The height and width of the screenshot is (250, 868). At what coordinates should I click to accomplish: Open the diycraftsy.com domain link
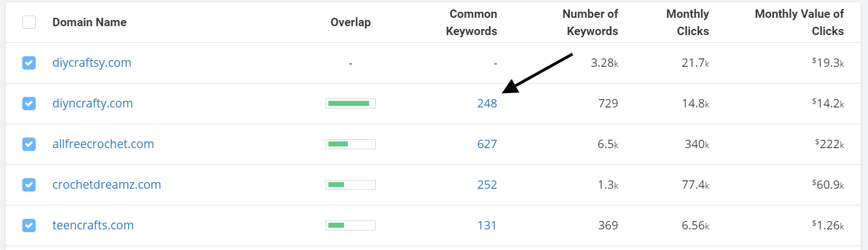click(92, 63)
